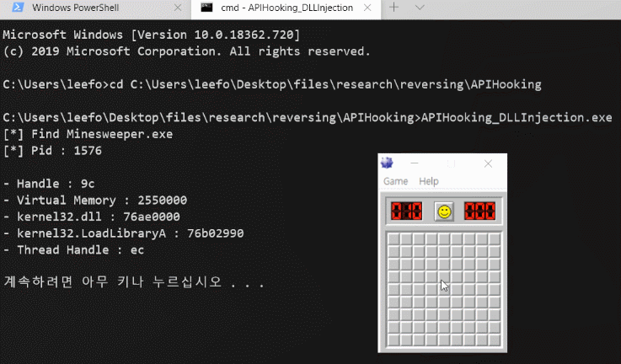Click the 'Virtual Memory : 2550000' line
The width and height of the screenshot is (621, 364).
pos(94,200)
